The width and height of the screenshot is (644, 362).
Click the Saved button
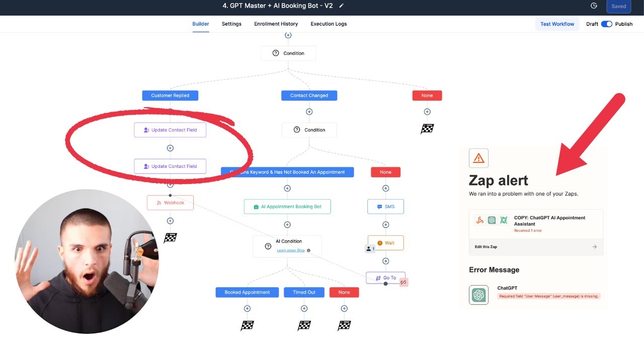619,7
